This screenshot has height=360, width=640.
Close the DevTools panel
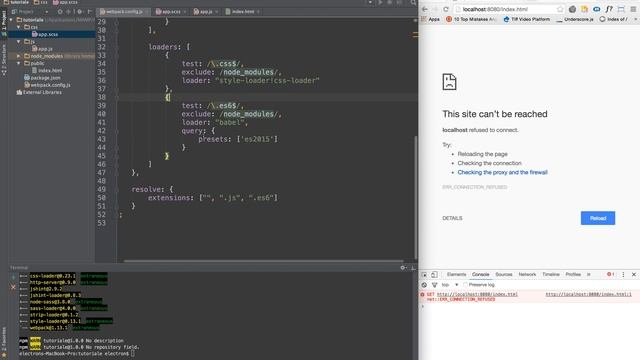[x=634, y=275]
